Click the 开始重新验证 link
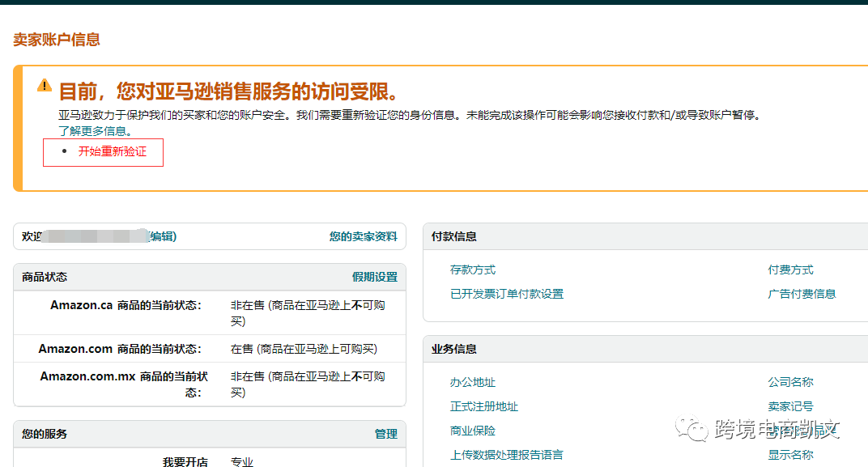The image size is (868, 467). point(113,151)
